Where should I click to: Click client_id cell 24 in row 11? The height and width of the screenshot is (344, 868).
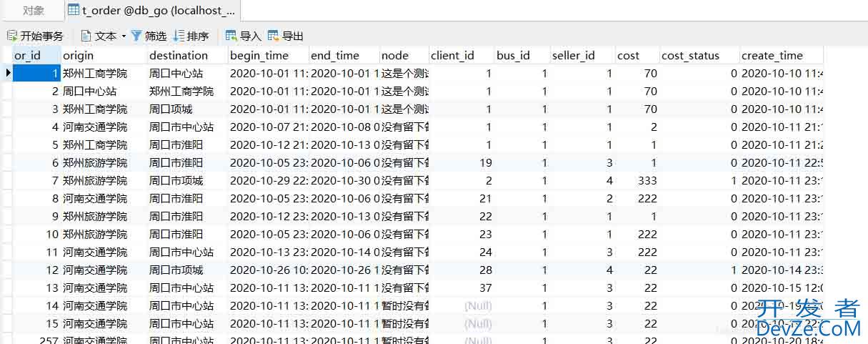(x=462, y=252)
